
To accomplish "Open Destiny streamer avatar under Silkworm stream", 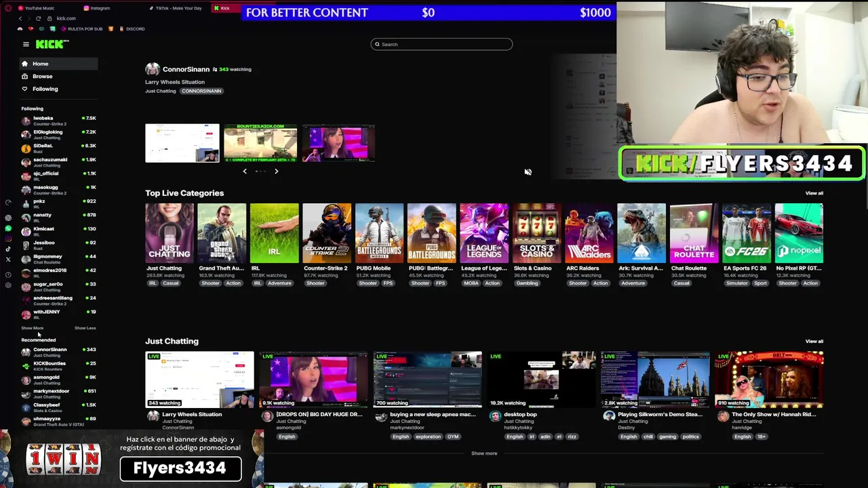I will 609,416.
